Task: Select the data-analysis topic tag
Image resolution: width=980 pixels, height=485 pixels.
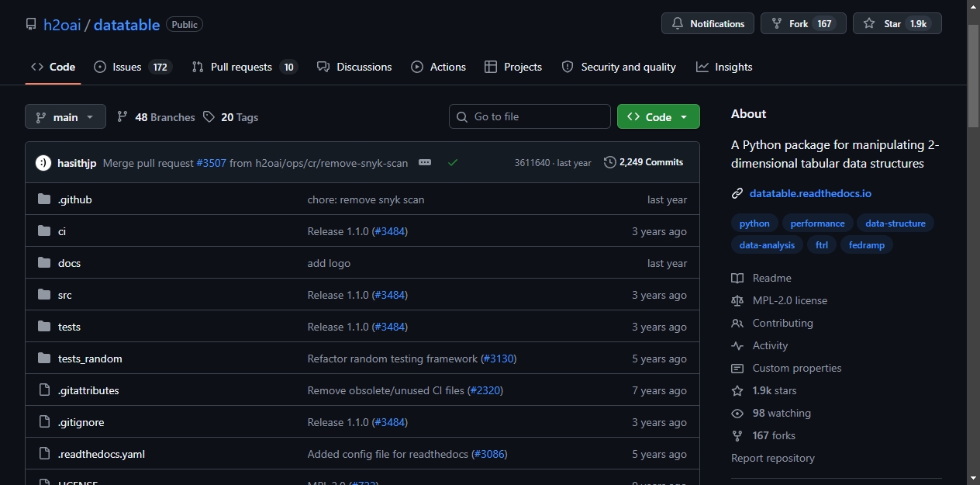Action: point(767,245)
